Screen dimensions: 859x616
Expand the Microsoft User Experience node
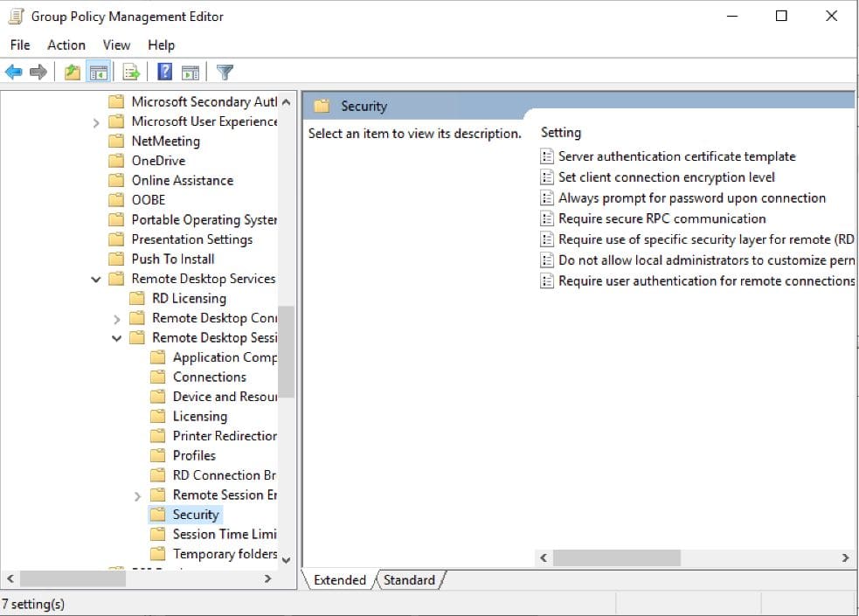pos(96,122)
